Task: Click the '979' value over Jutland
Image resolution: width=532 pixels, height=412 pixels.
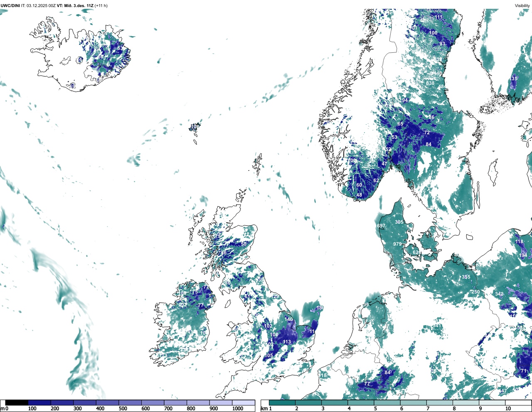Action: (x=397, y=244)
